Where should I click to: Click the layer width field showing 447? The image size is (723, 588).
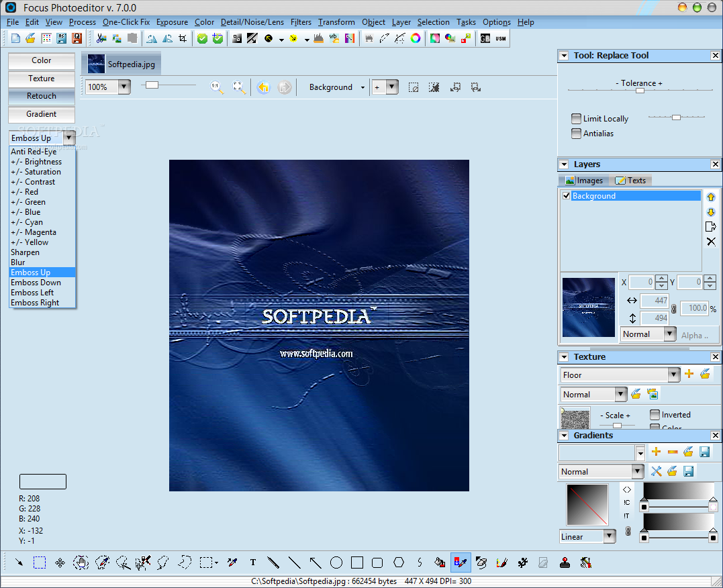click(655, 300)
